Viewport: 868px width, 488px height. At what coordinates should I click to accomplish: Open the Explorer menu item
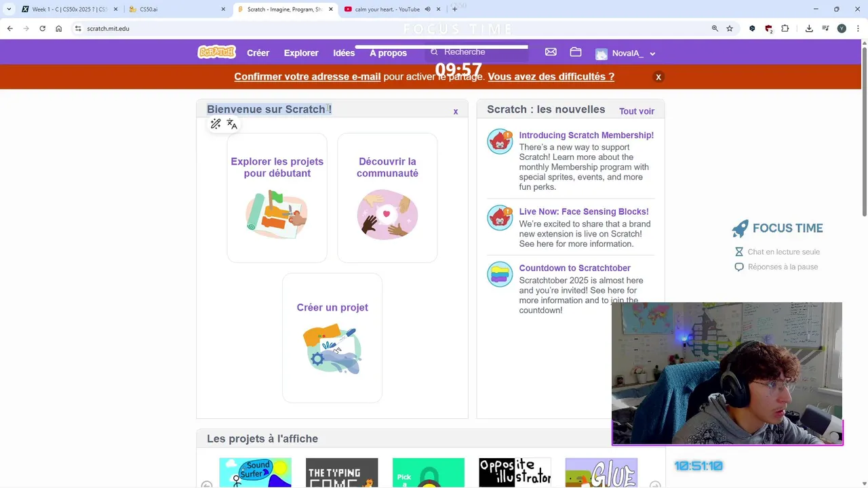[301, 53]
